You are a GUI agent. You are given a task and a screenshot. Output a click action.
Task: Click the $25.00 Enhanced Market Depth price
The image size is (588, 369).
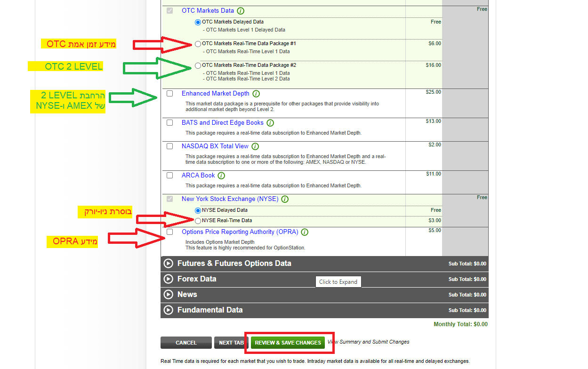point(434,92)
